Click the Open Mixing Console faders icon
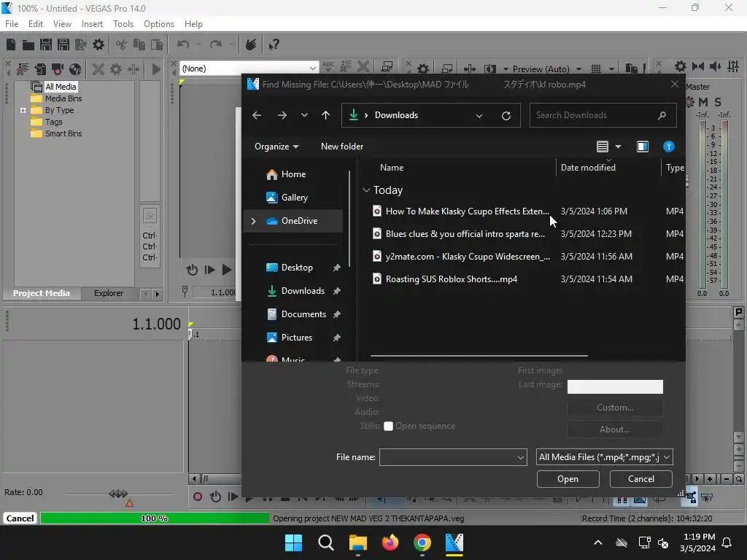Image resolution: width=747 pixels, height=560 pixels. [x=733, y=66]
